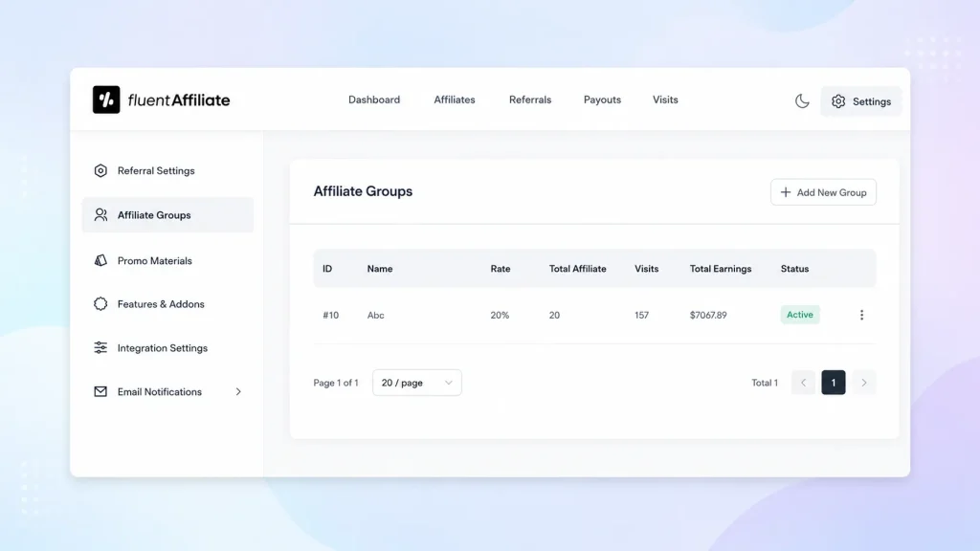This screenshot has width=980, height=551.
Task: Click the Name column header
Action: 380,269
